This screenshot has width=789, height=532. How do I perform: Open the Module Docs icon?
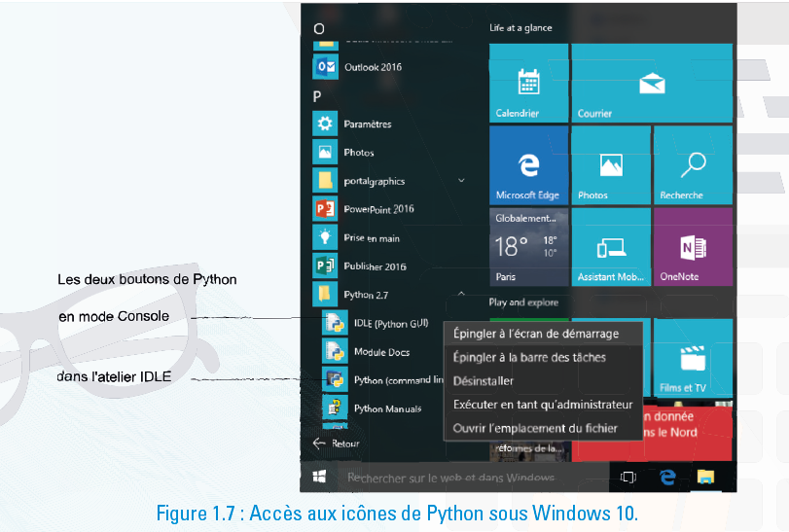pos(335,351)
